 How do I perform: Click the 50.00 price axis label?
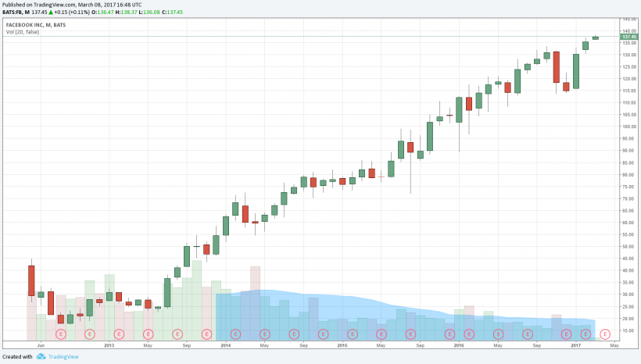(628, 246)
